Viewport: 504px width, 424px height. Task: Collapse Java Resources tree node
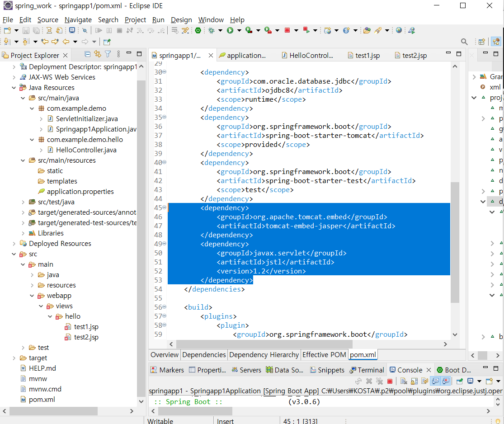pos(14,88)
